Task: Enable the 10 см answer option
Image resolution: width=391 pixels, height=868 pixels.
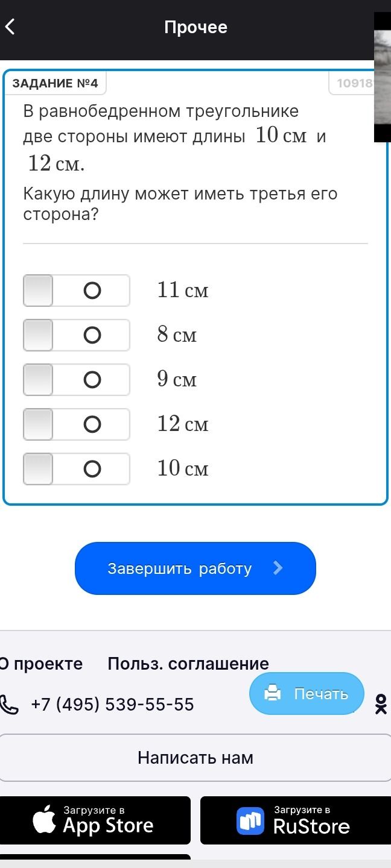Action: click(77, 469)
